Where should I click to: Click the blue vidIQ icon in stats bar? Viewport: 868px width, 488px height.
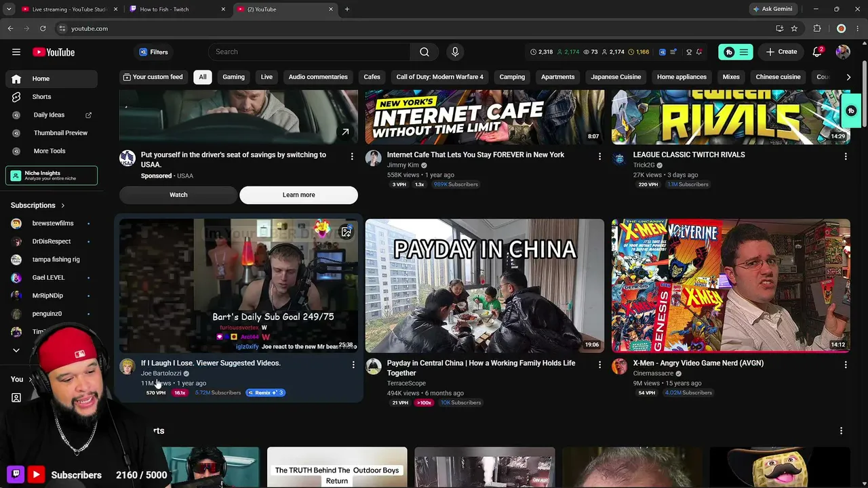(x=663, y=52)
